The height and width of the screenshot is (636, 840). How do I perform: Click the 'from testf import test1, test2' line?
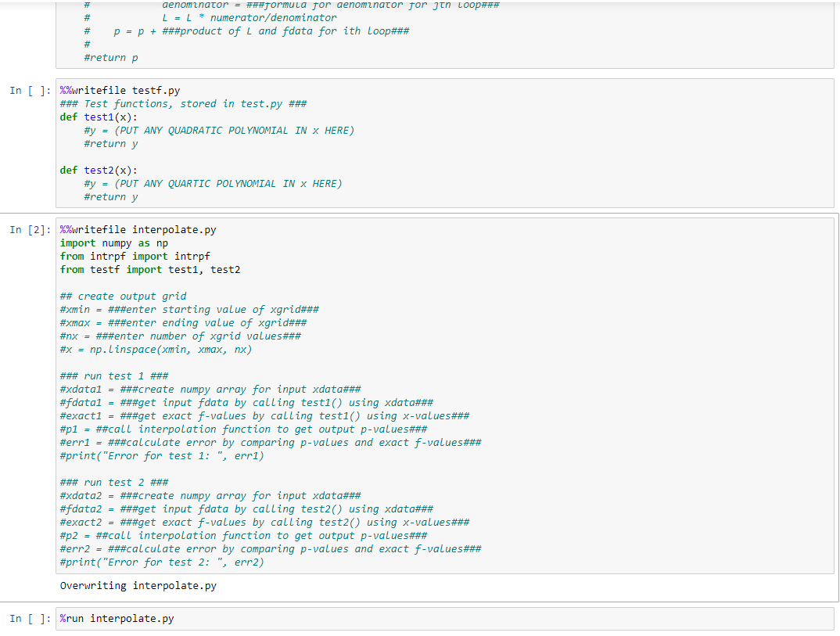(150, 270)
